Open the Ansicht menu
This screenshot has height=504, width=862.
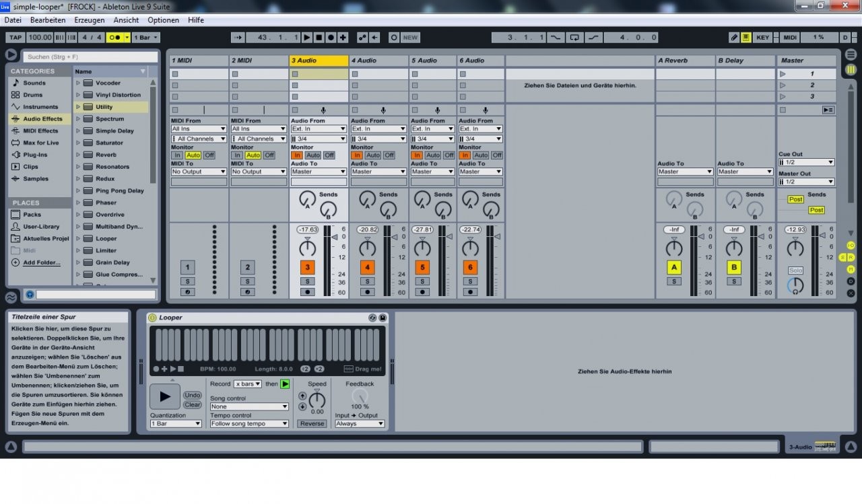coord(126,20)
